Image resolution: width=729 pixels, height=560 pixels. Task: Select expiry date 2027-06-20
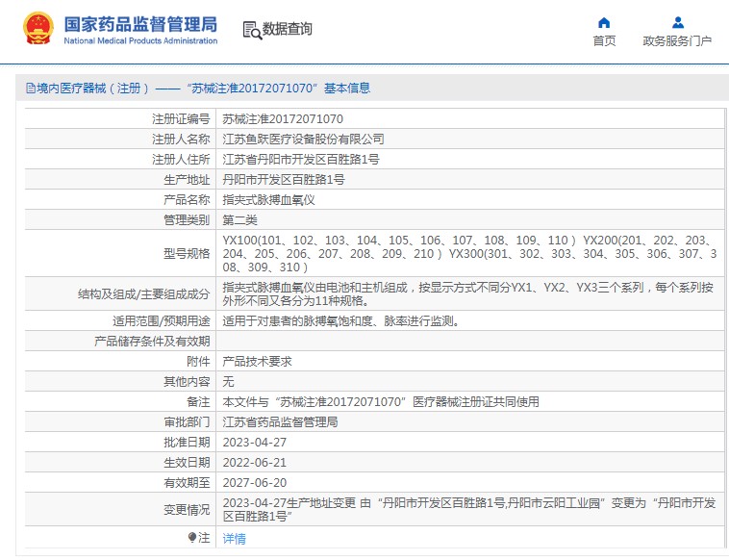[254, 483]
